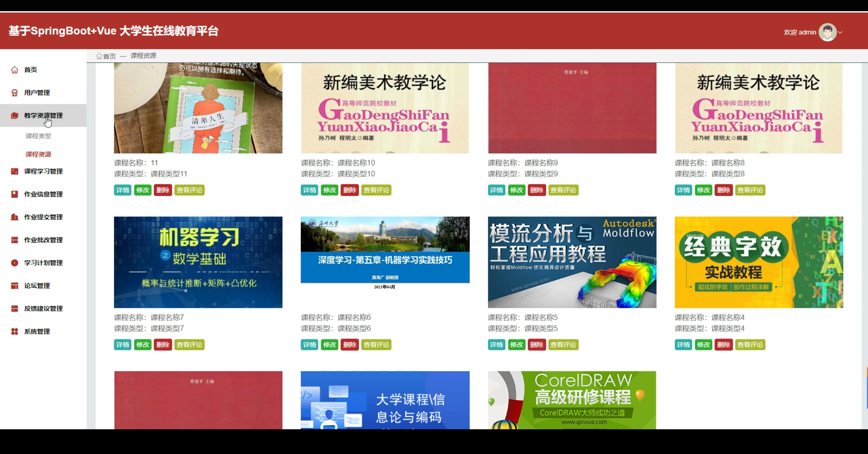
Task: Click the 作业提交管理 sidebar icon
Action: (15, 217)
